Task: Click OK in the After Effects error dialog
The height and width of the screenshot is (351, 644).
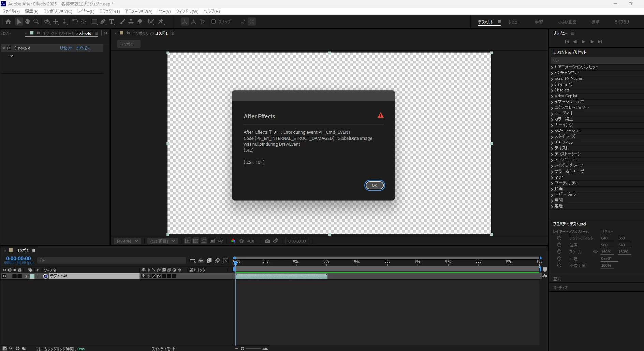Action: pyautogui.click(x=375, y=185)
